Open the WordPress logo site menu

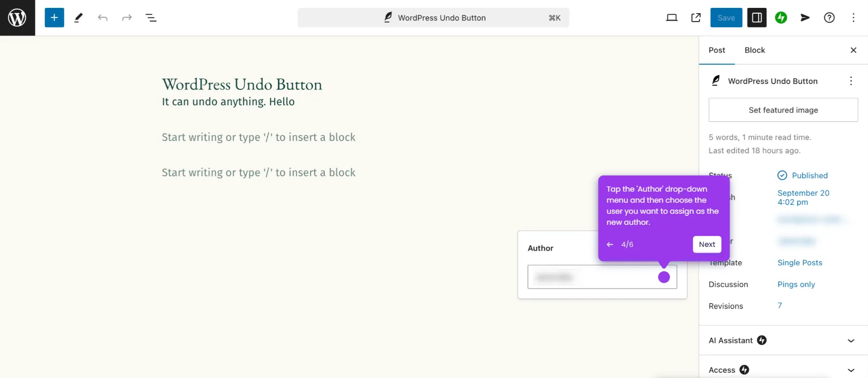coord(17,18)
